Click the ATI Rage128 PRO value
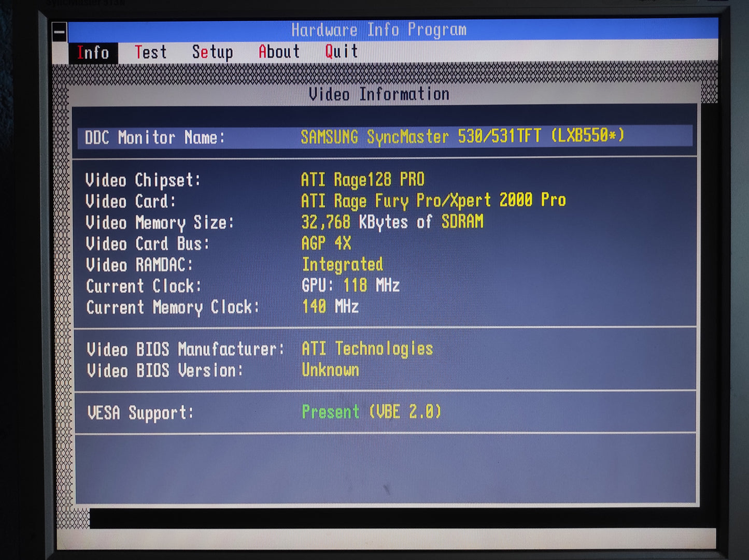 363,179
